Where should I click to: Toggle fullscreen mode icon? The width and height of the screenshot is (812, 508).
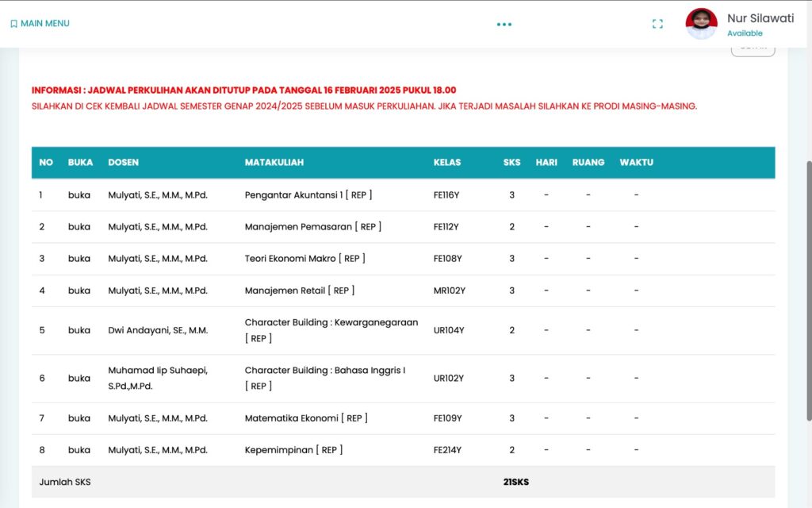click(657, 24)
